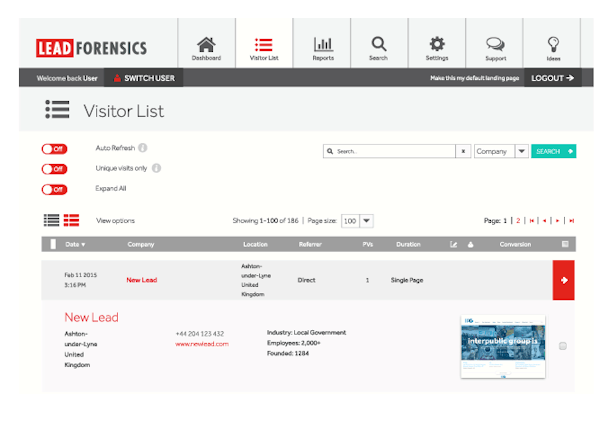
Task: Open the Settings gear icon
Action: coord(437,44)
